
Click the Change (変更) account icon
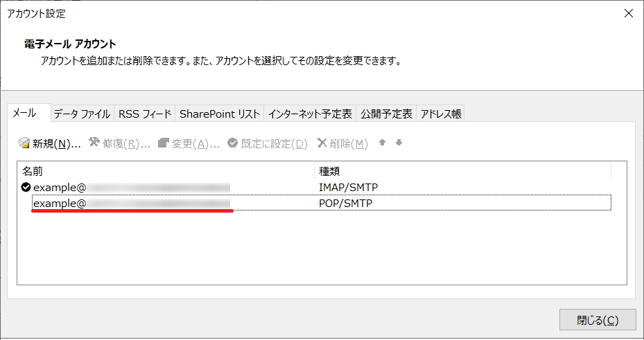click(x=164, y=143)
